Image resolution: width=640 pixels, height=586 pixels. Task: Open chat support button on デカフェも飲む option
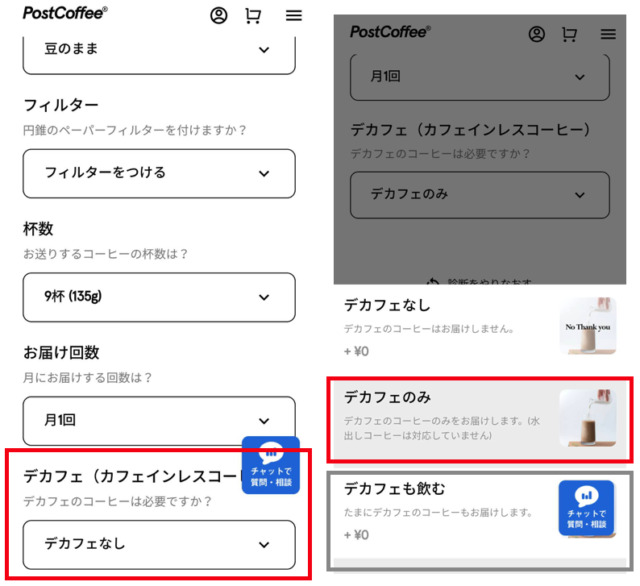pos(587,508)
